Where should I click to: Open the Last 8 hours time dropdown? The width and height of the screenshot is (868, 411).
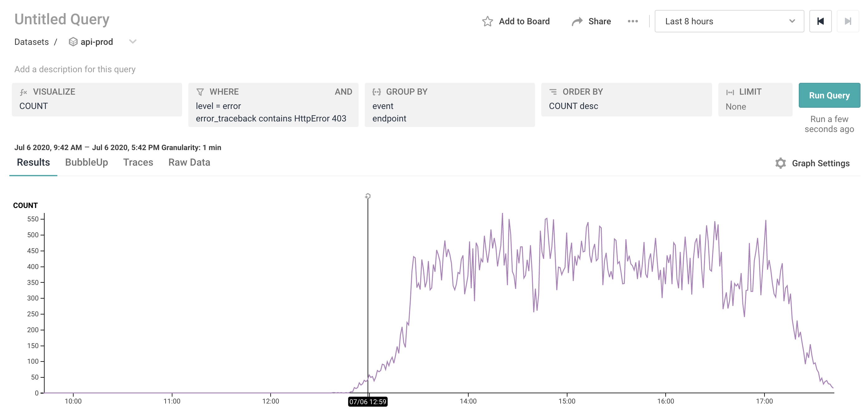729,21
